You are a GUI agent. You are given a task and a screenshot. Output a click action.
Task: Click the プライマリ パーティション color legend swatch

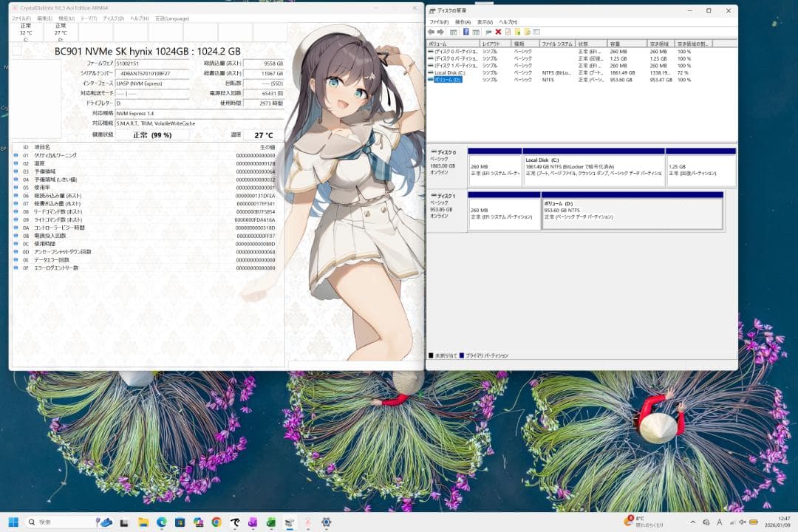(461, 355)
